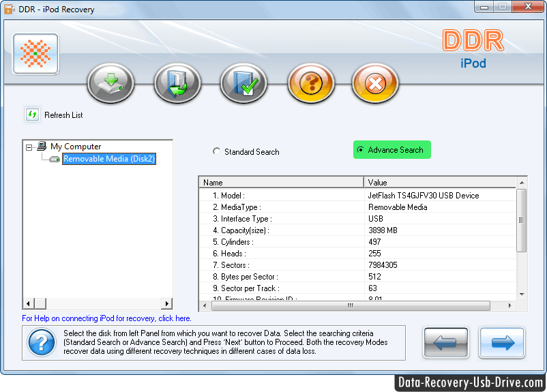Collapse the My Computer tree node
Viewport: 547px width, 392px height.
click(29, 147)
